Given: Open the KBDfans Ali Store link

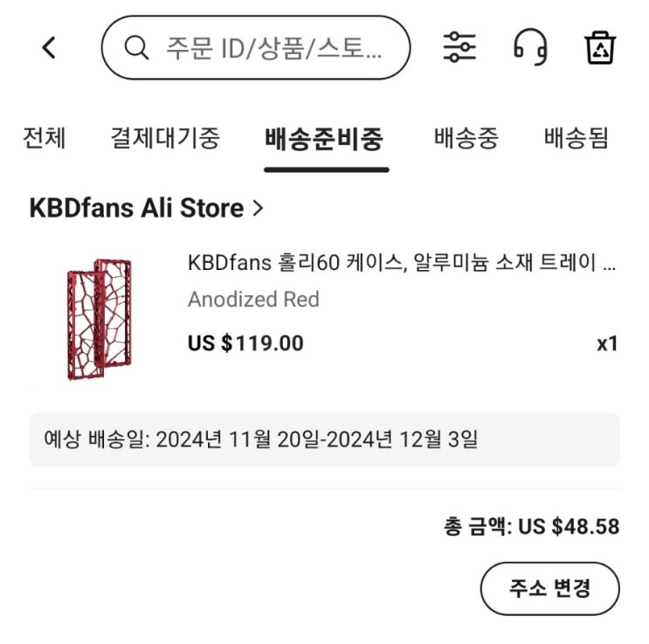Looking at the screenshot, I should pyautogui.click(x=136, y=208).
